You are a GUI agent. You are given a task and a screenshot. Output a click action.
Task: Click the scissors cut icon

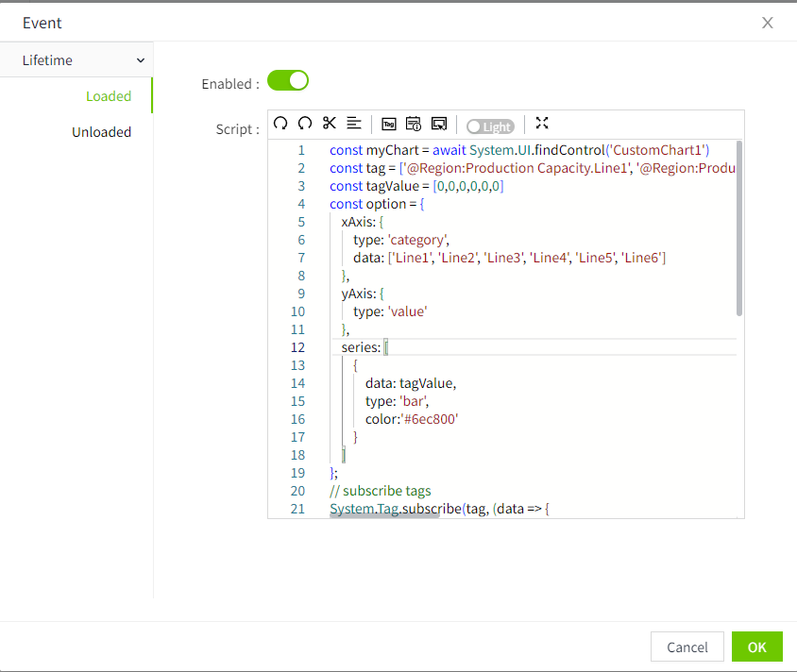330,124
